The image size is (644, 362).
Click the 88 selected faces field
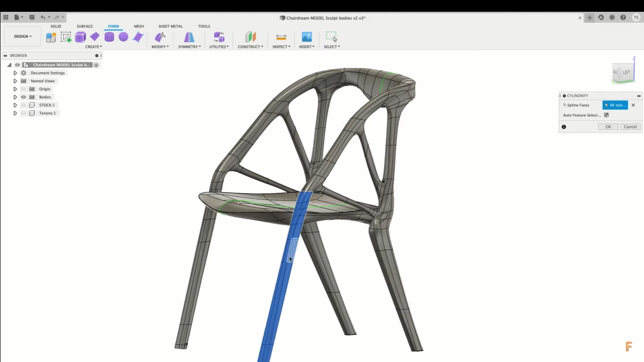pos(615,105)
